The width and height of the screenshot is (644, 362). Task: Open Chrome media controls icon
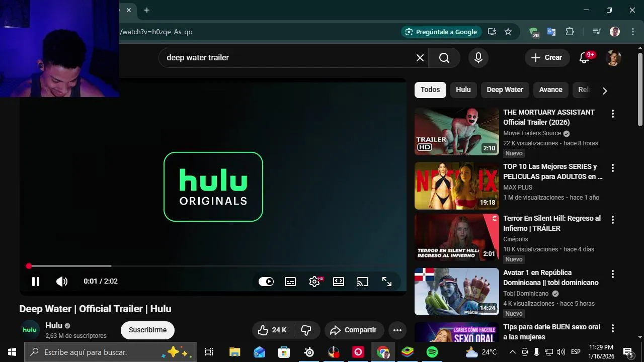point(597,32)
